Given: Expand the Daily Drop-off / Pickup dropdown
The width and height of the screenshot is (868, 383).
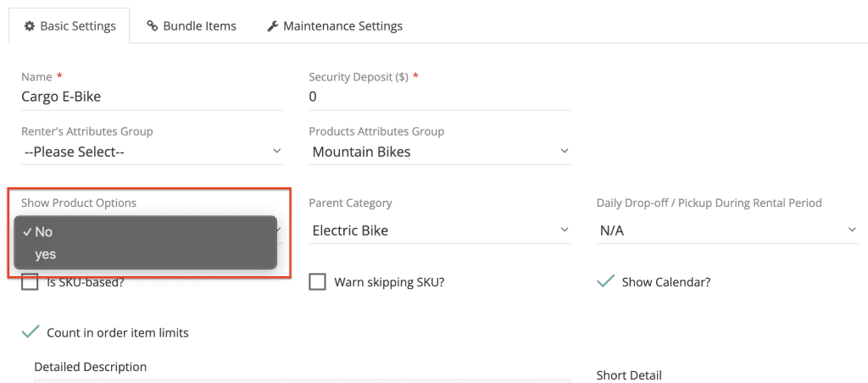Looking at the screenshot, I should point(727,230).
